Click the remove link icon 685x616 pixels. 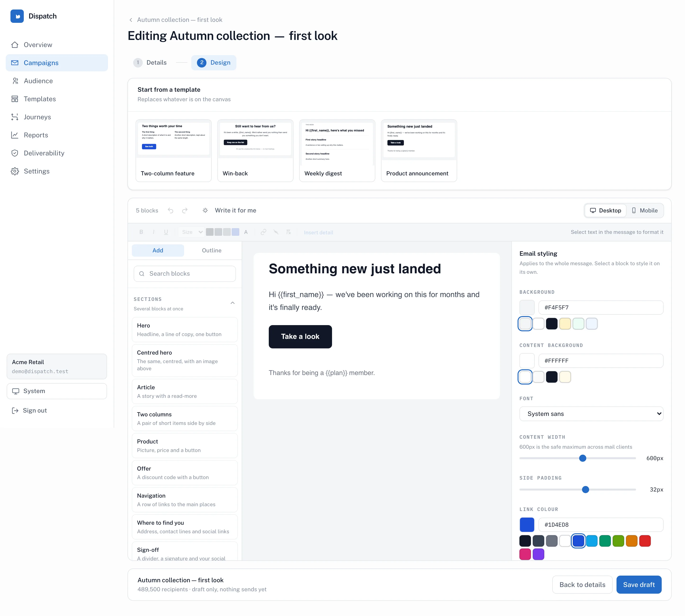click(x=276, y=232)
